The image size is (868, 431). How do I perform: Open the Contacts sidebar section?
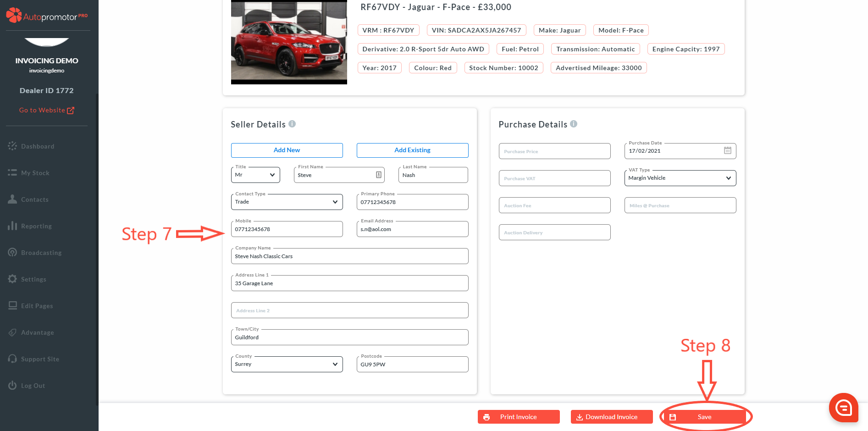click(x=34, y=199)
